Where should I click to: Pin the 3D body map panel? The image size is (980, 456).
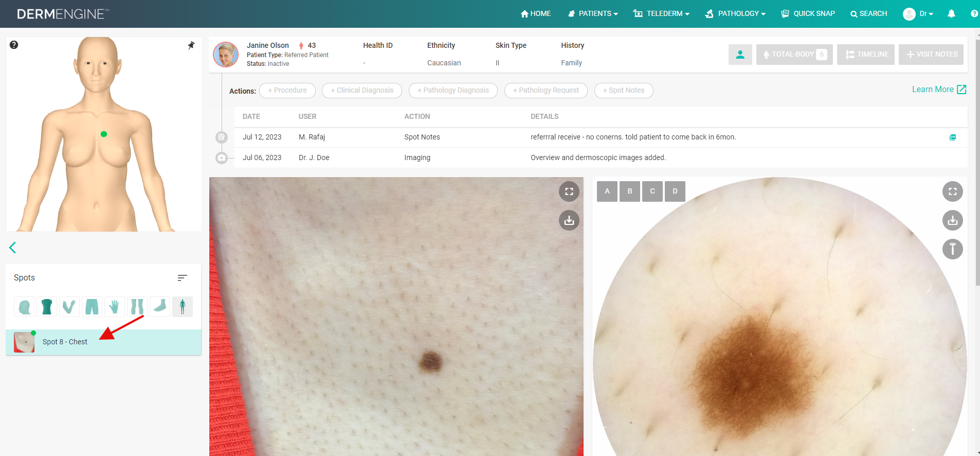[191, 45]
